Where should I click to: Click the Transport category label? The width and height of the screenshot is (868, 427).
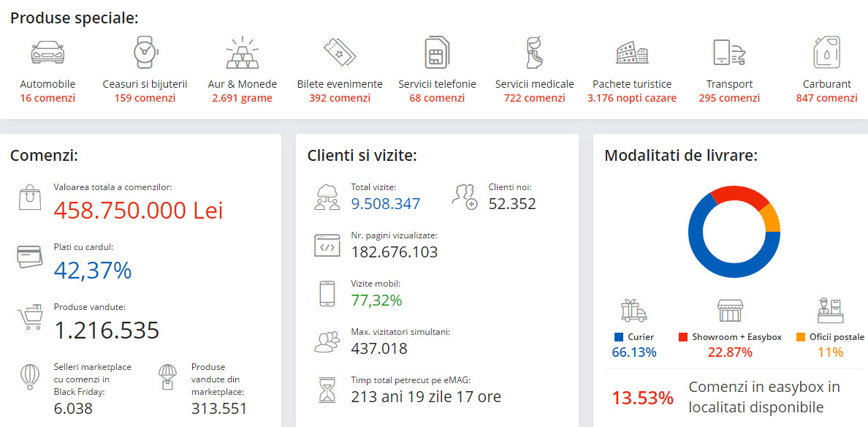click(x=729, y=84)
